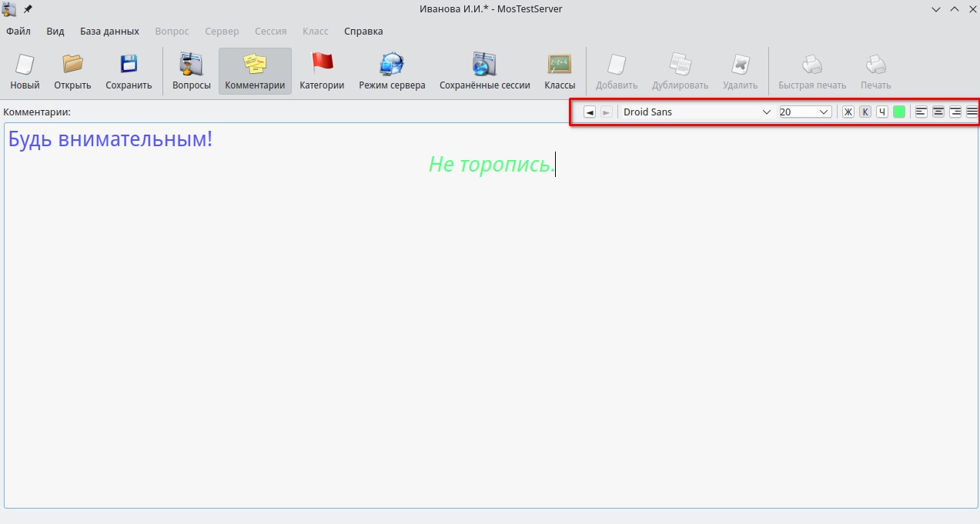
Task: Open Сохранённые сессии (Saved sessions)
Action: pyautogui.click(x=484, y=65)
